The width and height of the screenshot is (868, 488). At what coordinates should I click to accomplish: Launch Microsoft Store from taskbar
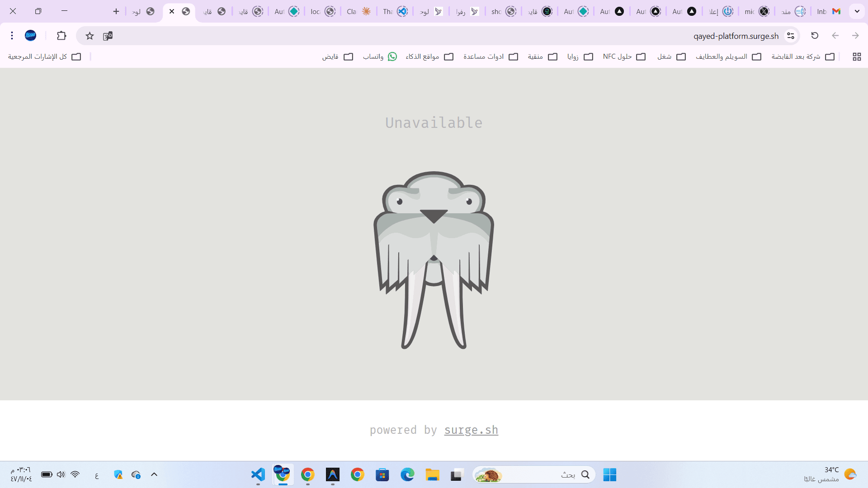pos(382,474)
